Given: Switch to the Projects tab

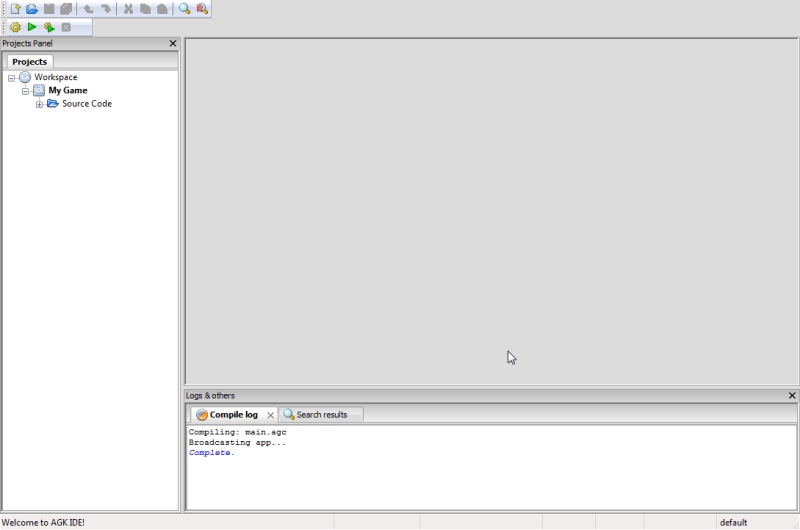Looking at the screenshot, I should pyautogui.click(x=30, y=62).
